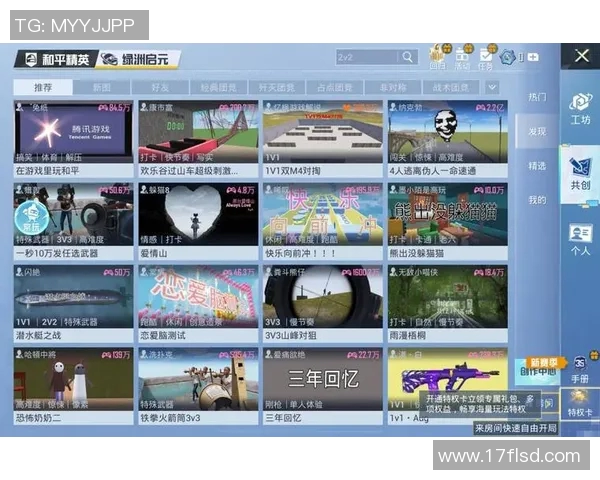The height and width of the screenshot is (480, 600).
Task: Open the 在游戏里玩和平 map thumbnail
Action: (x=73, y=132)
